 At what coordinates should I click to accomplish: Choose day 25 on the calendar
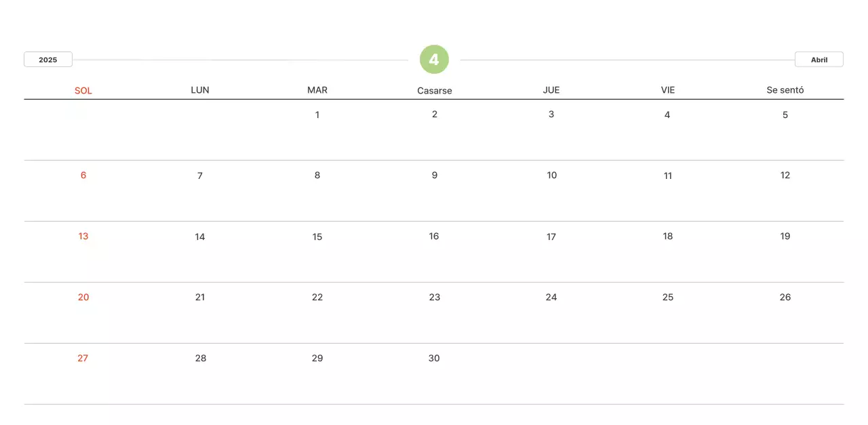(x=668, y=297)
